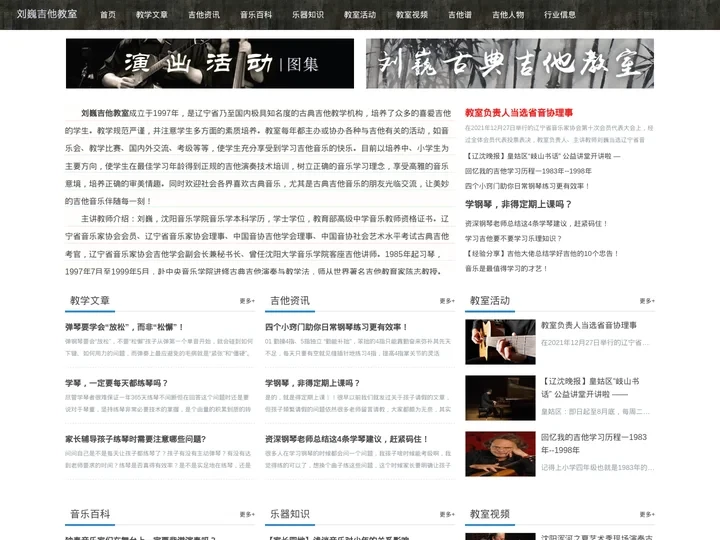Open 教室活动 title 【辽沈晚报】皇姑区"岐山书话"公益讲堂开讲啦
720x540 pixels.
click(590, 388)
